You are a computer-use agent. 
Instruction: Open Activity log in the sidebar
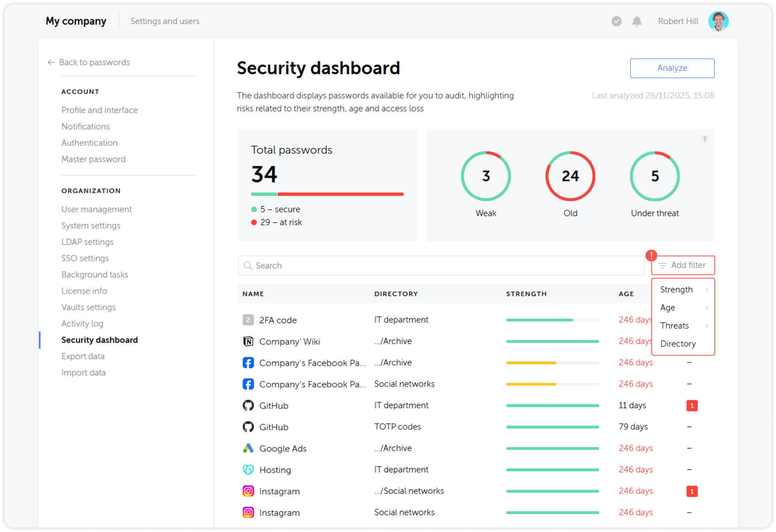click(82, 324)
